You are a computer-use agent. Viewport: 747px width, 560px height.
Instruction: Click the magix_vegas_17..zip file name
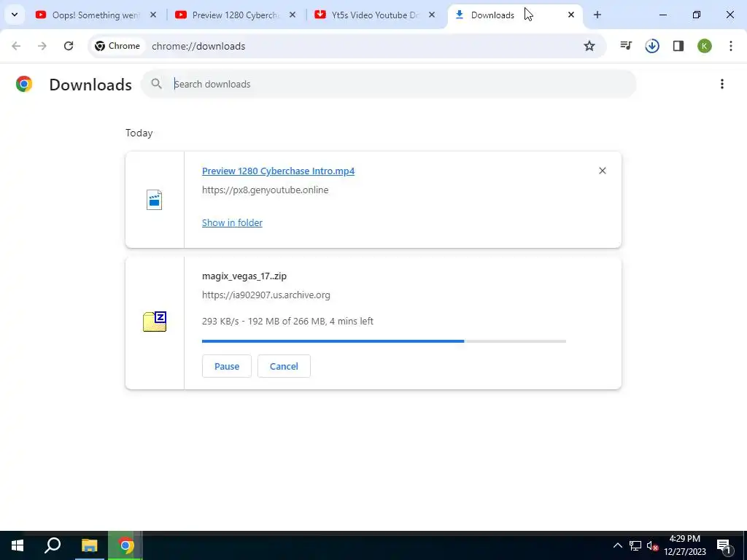pyautogui.click(x=244, y=276)
